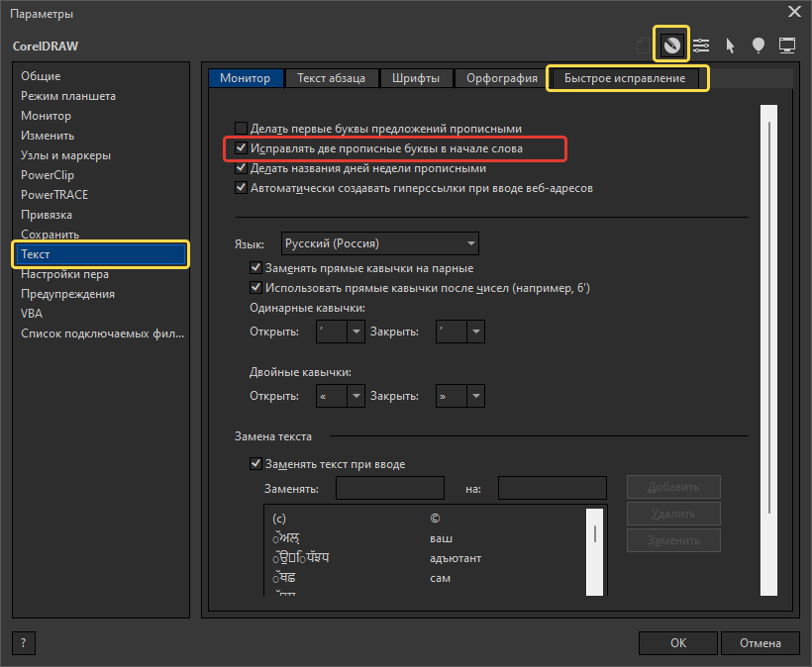Select Монитор in the sidebar list
The image size is (812, 667).
click(x=47, y=116)
